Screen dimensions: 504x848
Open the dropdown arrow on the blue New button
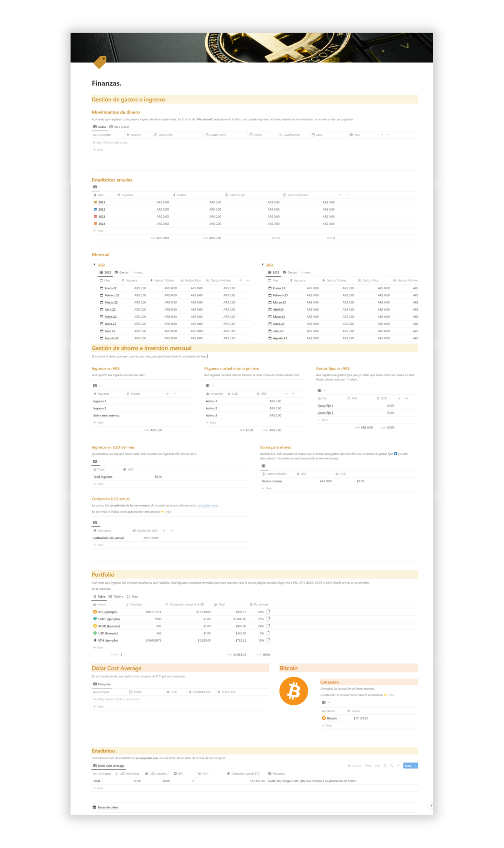415,766
